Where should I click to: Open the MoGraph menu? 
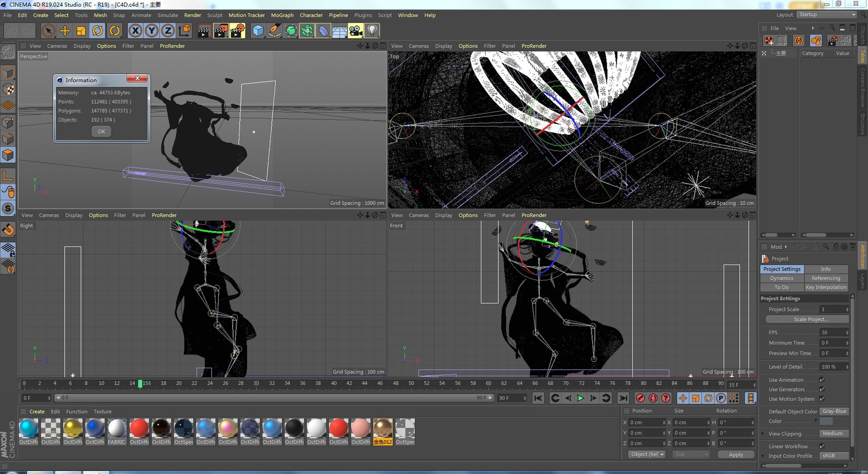[282, 15]
